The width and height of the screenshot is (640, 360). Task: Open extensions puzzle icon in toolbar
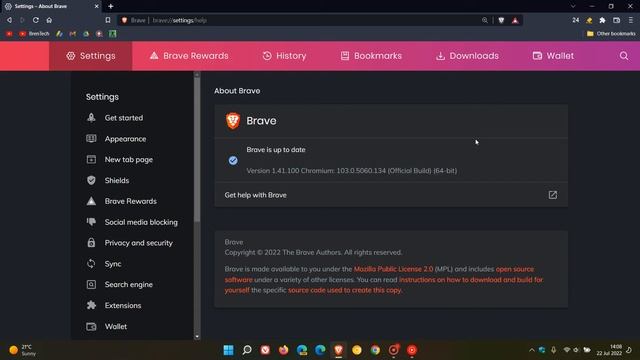pos(602,20)
